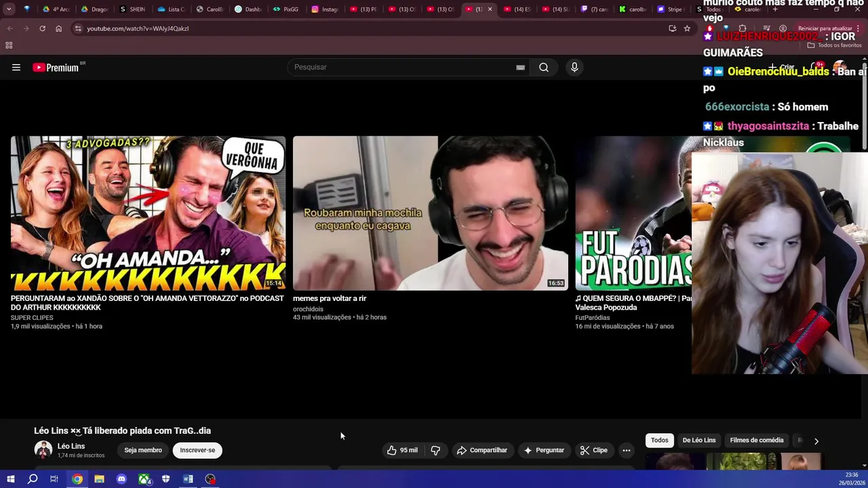Switch to the Instagram browser tab
Screen dimensions: 868x488
(324, 9)
